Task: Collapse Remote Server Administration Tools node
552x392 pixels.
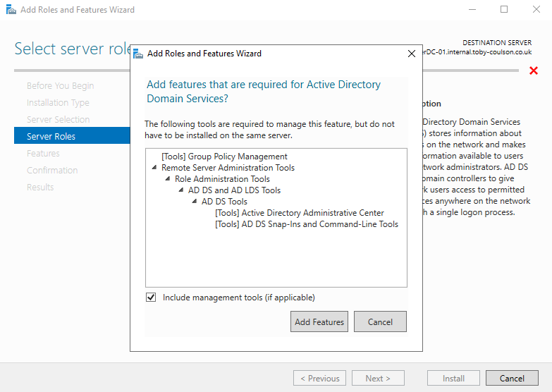Action: pos(154,168)
